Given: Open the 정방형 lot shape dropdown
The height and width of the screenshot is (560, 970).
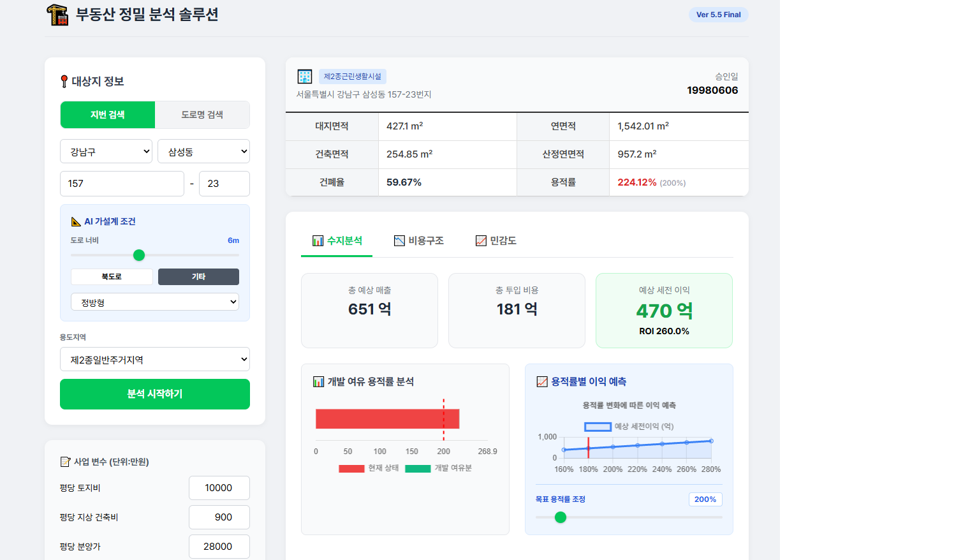Looking at the screenshot, I should 154,302.
